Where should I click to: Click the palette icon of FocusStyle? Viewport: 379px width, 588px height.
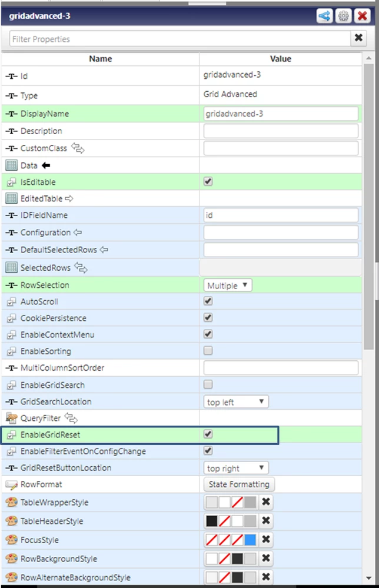[x=12, y=540]
